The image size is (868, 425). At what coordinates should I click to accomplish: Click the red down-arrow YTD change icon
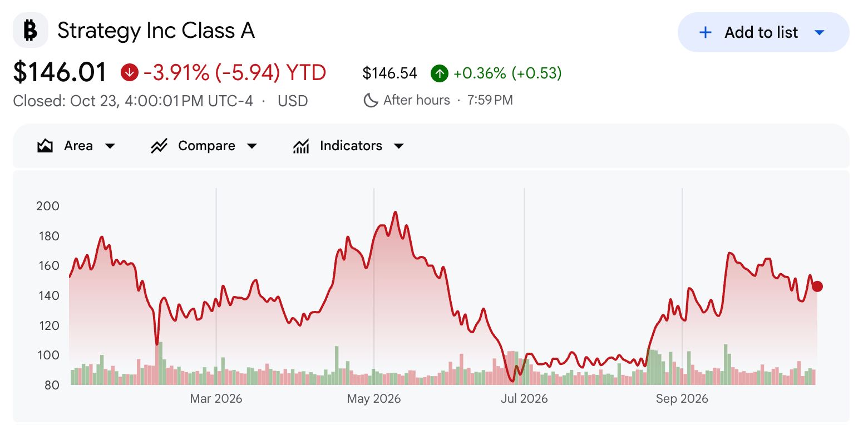(130, 72)
